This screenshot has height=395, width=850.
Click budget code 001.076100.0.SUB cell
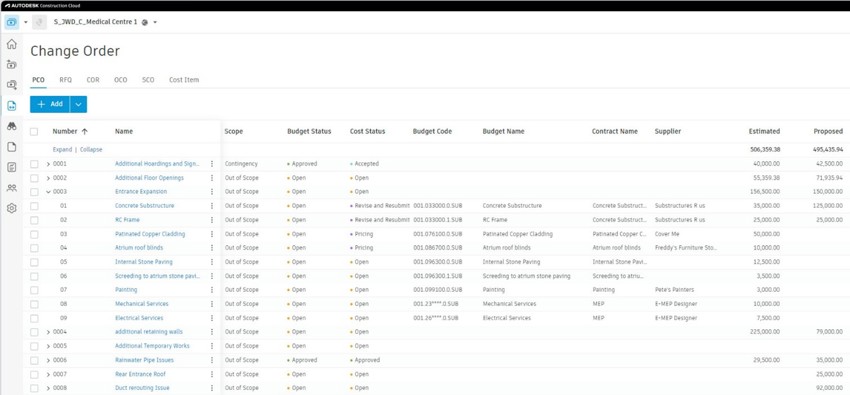click(x=438, y=234)
